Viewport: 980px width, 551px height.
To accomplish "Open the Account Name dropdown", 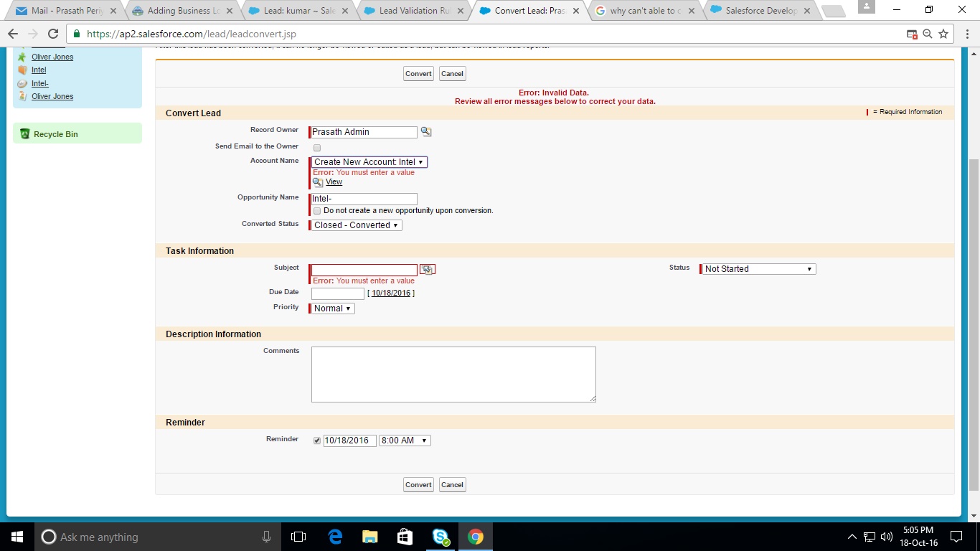I will (x=369, y=162).
